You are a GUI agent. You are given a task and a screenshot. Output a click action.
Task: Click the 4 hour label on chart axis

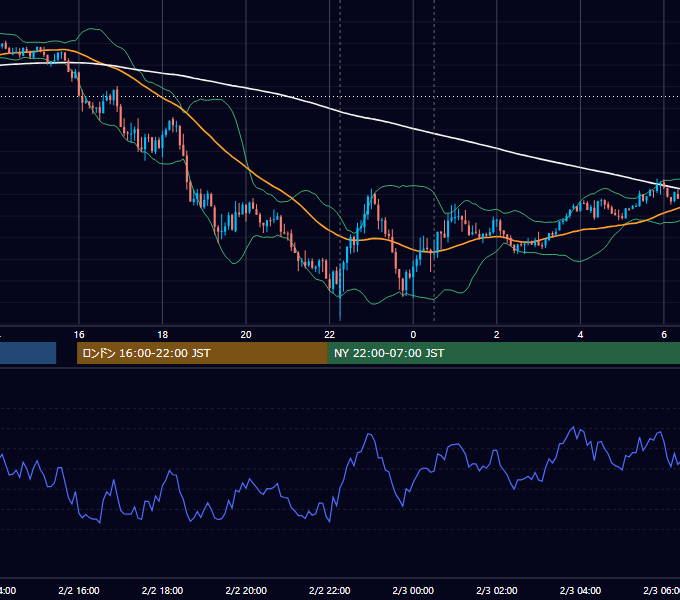tap(580, 335)
